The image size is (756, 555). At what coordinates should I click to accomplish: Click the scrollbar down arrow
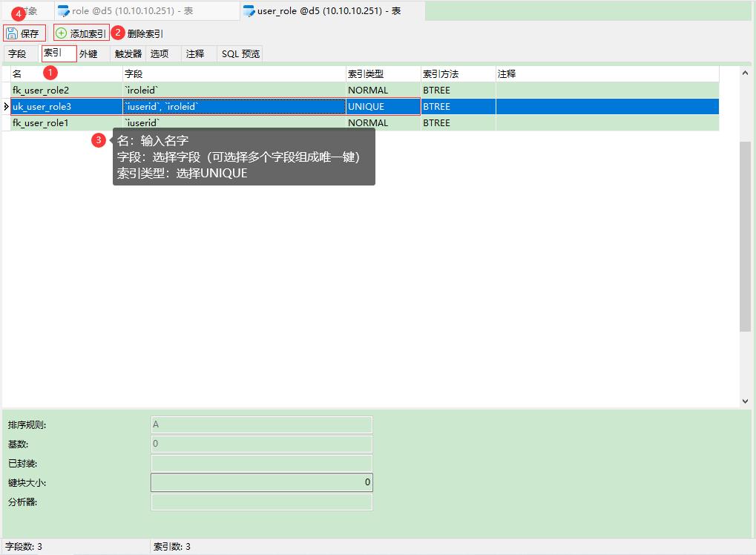[745, 401]
